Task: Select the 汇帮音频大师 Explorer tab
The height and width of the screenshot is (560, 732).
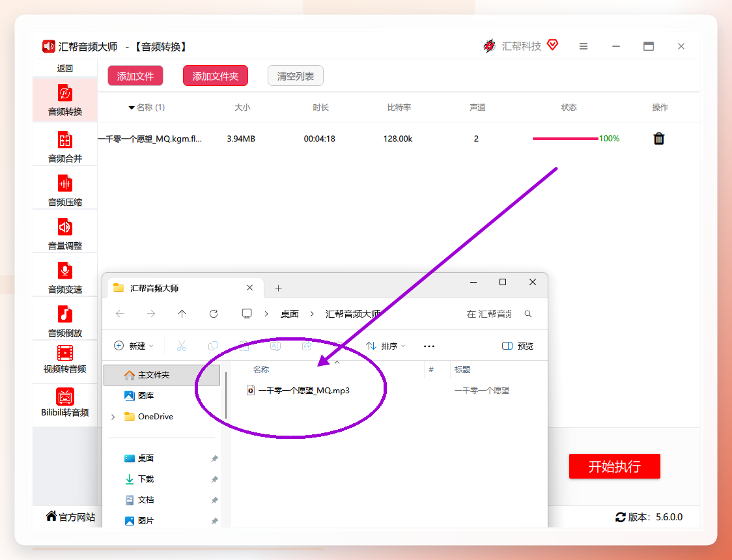Action: click(x=186, y=288)
